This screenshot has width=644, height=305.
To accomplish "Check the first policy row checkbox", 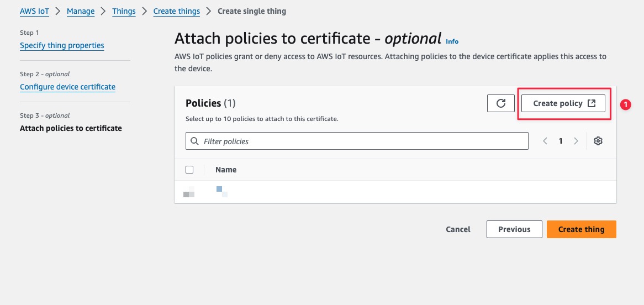I will tap(189, 193).
